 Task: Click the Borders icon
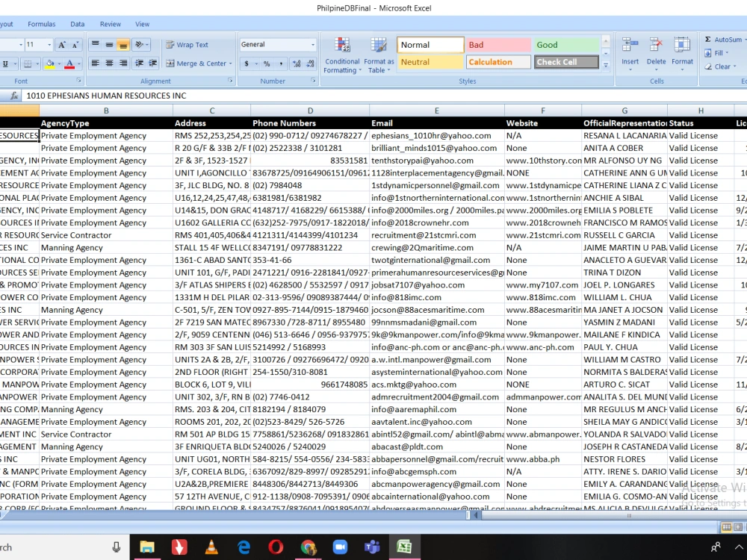(x=28, y=63)
